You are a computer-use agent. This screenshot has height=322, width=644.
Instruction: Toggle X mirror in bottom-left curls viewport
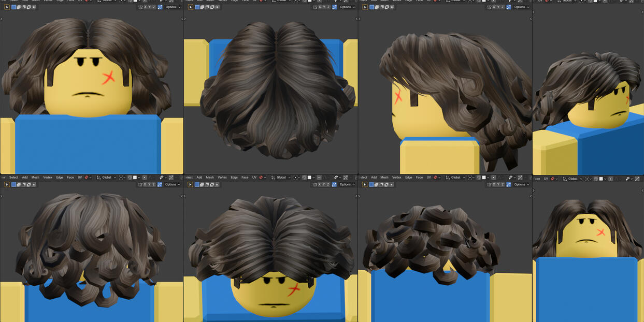tap(145, 184)
